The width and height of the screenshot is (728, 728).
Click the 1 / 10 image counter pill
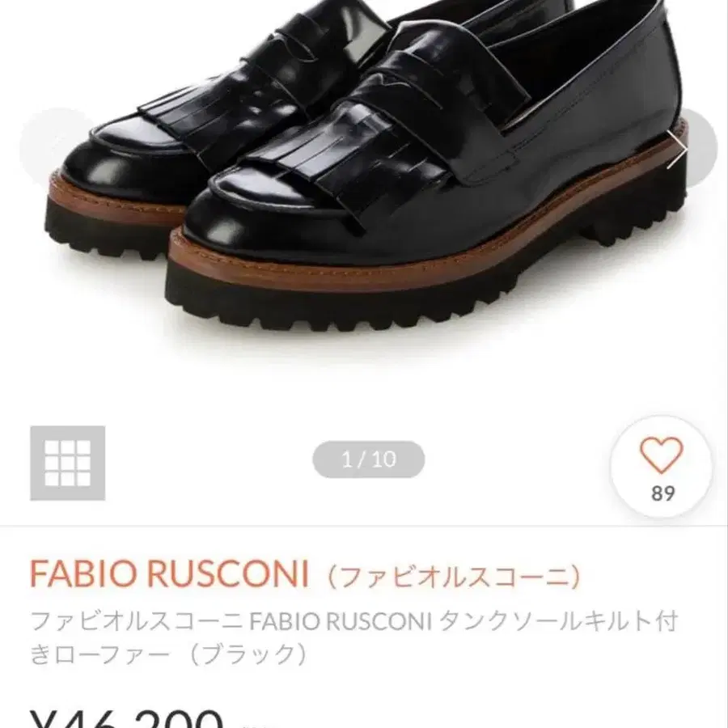click(x=369, y=459)
